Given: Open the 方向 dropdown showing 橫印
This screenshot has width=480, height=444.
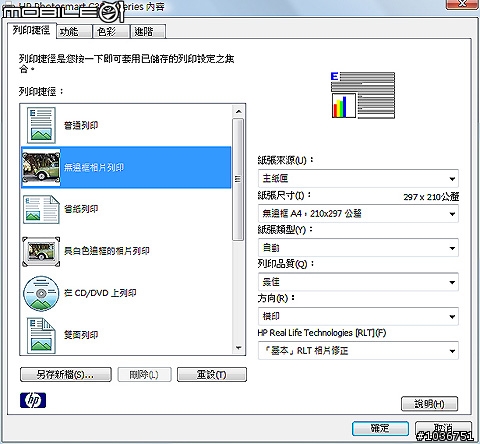Looking at the screenshot, I should click(x=358, y=316).
